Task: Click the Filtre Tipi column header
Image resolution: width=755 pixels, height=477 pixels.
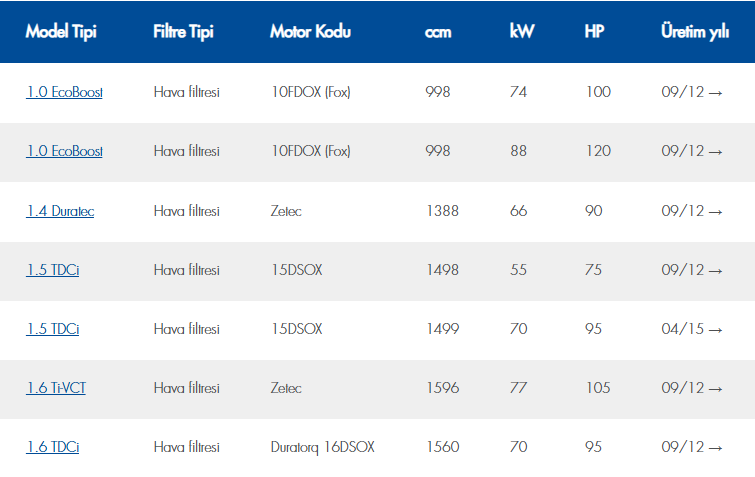Action: (183, 32)
